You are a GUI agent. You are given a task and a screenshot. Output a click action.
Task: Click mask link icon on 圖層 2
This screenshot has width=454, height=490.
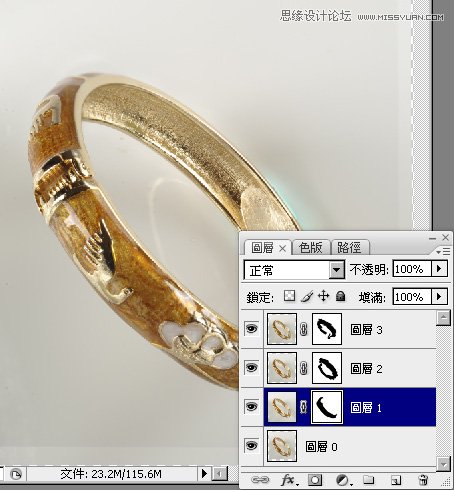click(303, 368)
